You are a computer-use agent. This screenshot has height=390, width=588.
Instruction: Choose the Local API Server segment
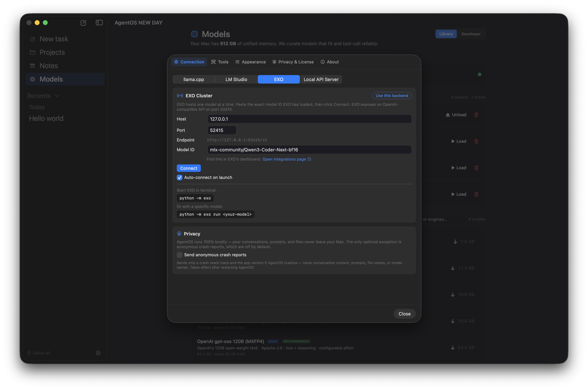321,79
